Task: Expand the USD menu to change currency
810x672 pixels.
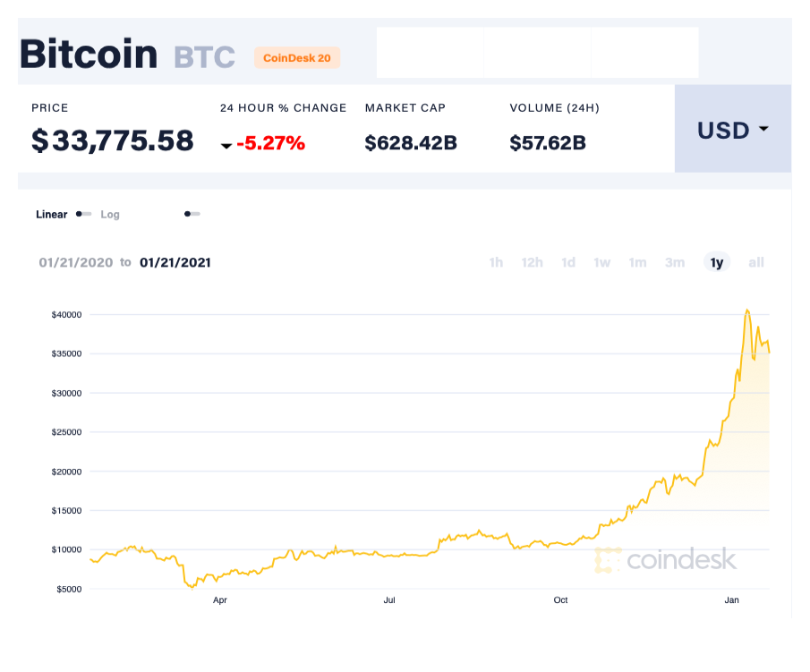Action: (x=732, y=130)
